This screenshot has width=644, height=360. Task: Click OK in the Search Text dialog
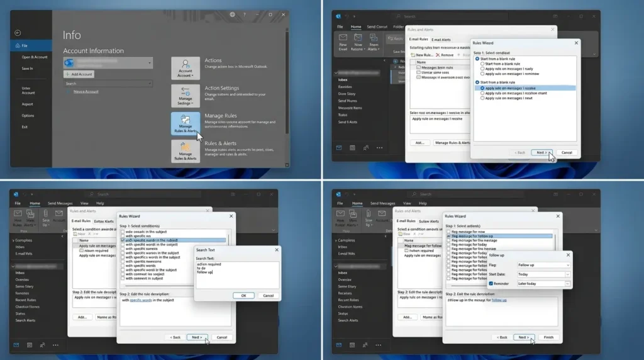[243, 295]
